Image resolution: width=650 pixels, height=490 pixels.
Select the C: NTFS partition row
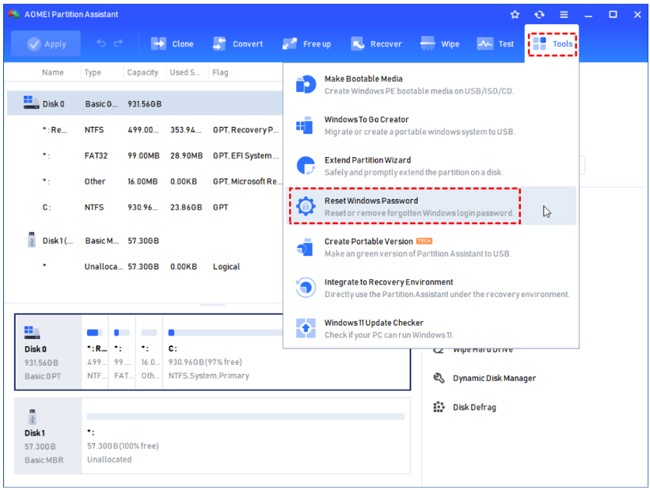click(x=145, y=207)
